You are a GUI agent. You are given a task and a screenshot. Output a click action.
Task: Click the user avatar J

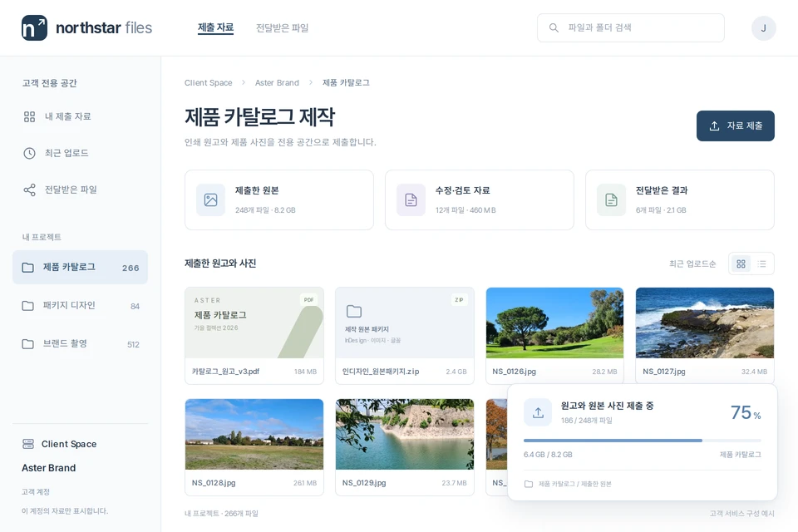[x=763, y=28]
